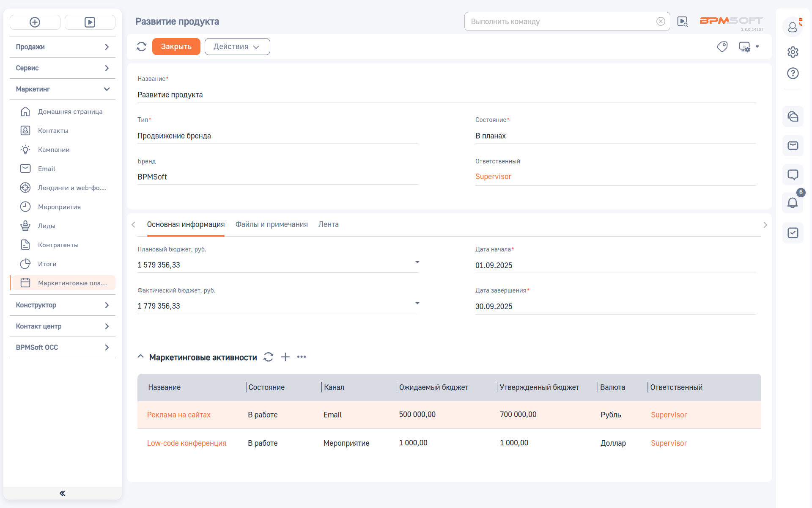Open the Реклама на сайтах activity link
The image size is (812, 508).
[178, 415]
